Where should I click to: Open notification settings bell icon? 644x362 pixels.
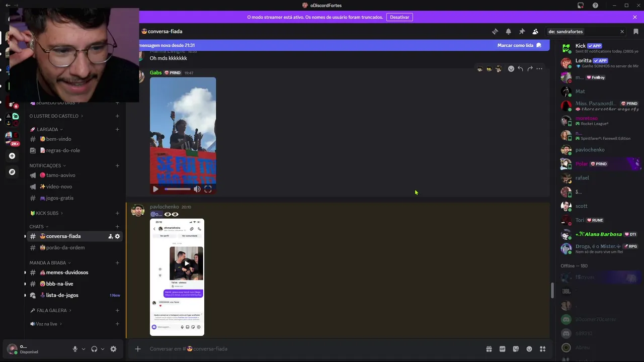[x=508, y=31]
